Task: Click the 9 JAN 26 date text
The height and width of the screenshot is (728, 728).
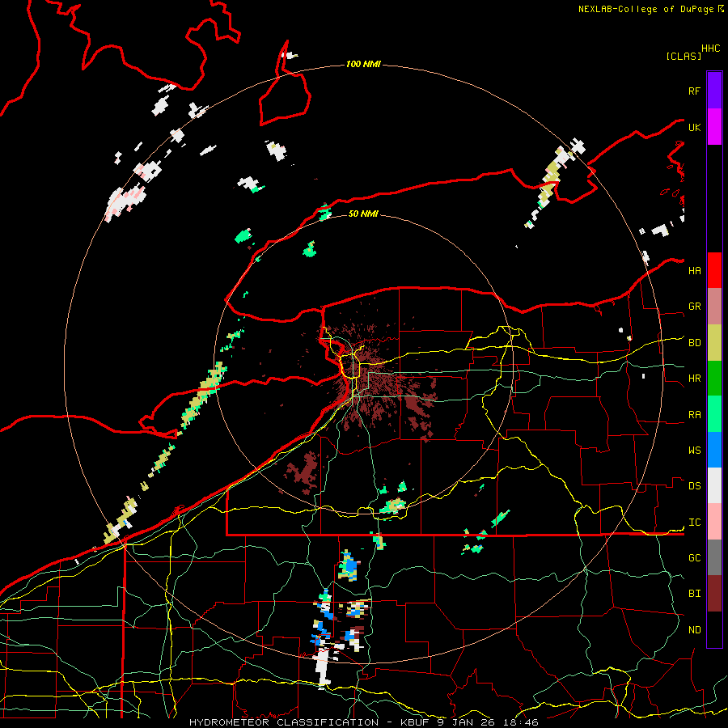Action: (466, 722)
